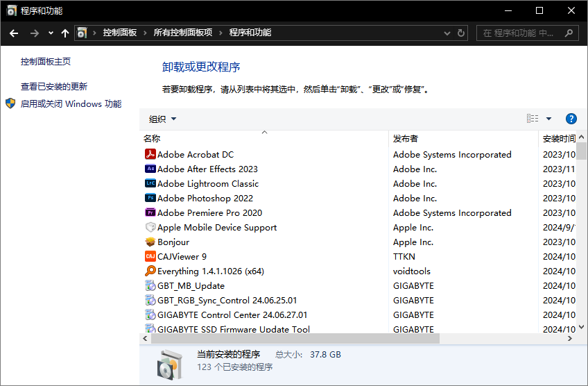This screenshot has height=386, width=588.
Task: Open 控制面板主页 link
Action: coord(45,61)
